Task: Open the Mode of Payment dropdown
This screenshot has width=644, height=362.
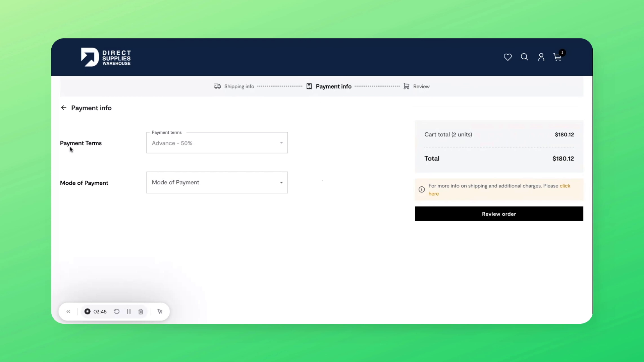Action: pyautogui.click(x=217, y=182)
